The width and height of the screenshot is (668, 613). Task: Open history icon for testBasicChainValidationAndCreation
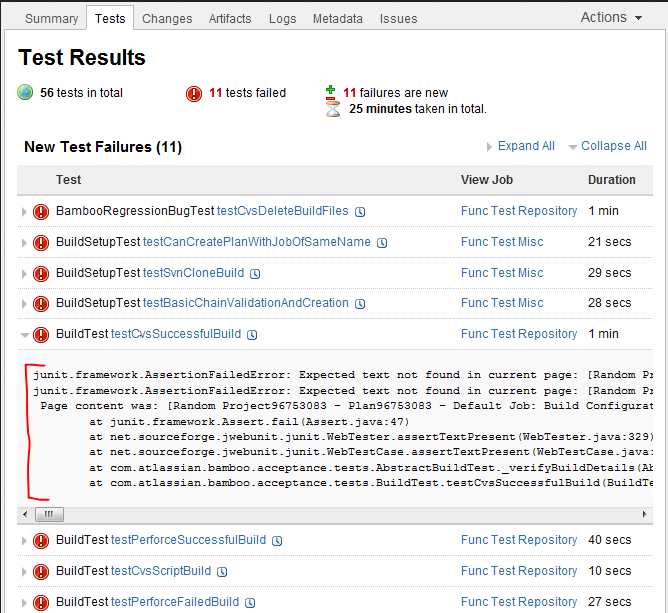click(360, 304)
